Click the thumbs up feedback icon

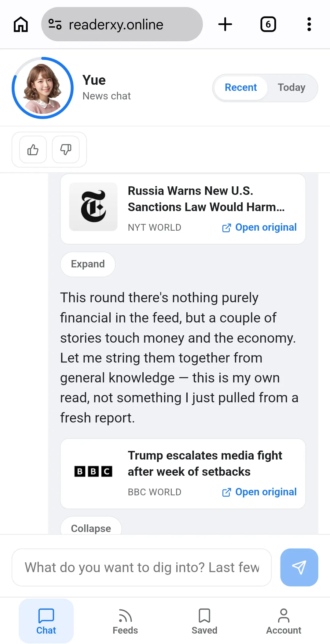pyautogui.click(x=33, y=150)
